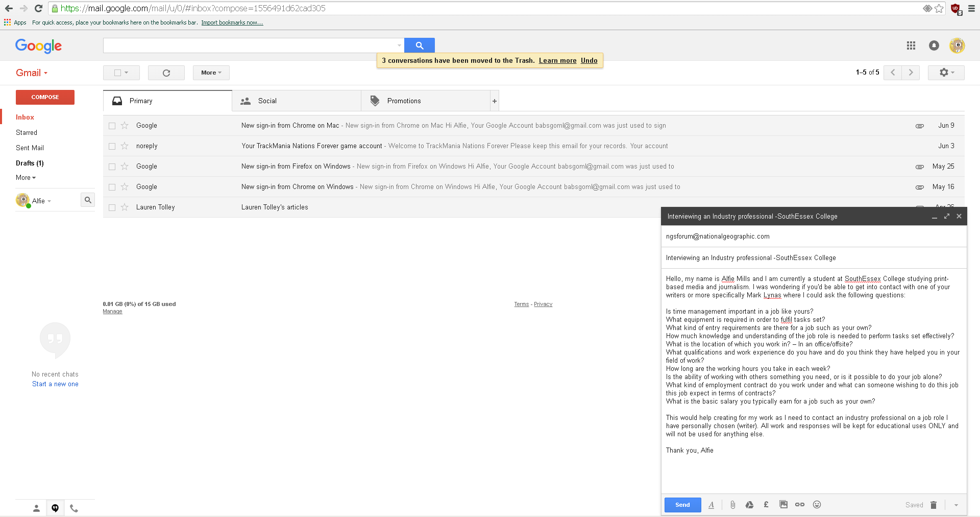The width and height of the screenshot is (980, 517).
Task: Star the Chrome on Mac sign-in email
Action: click(125, 125)
